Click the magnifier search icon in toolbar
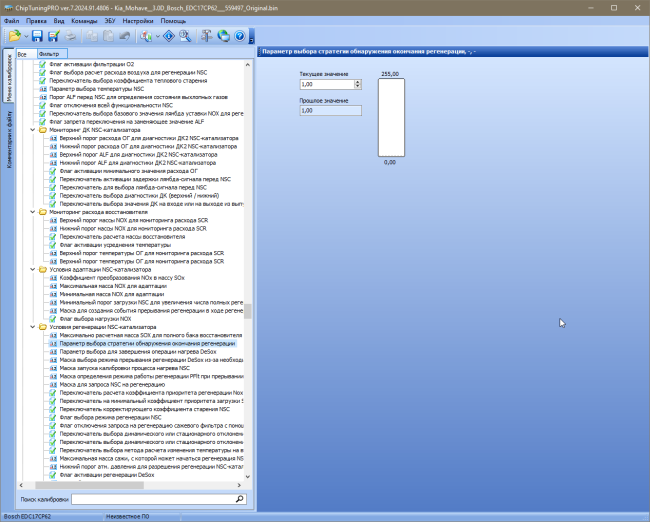The image size is (650, 522). pos(185,36)
